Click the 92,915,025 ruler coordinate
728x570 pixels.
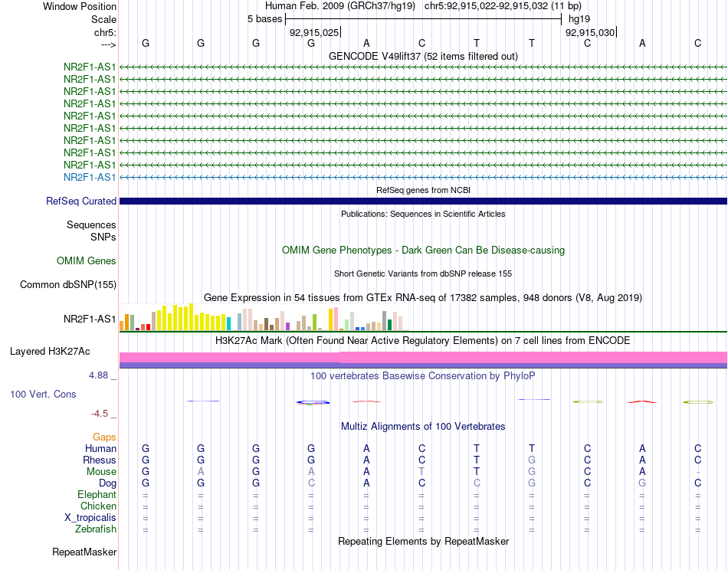tap(314, 32)
